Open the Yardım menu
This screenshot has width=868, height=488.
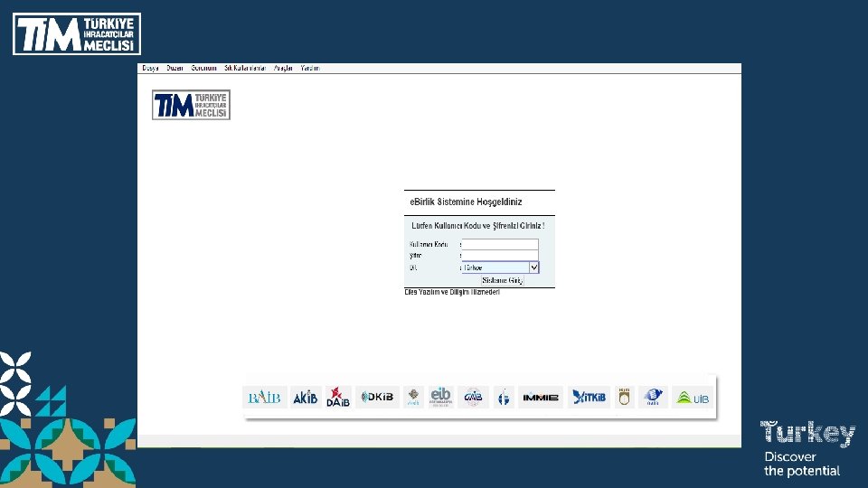[310, 68]
